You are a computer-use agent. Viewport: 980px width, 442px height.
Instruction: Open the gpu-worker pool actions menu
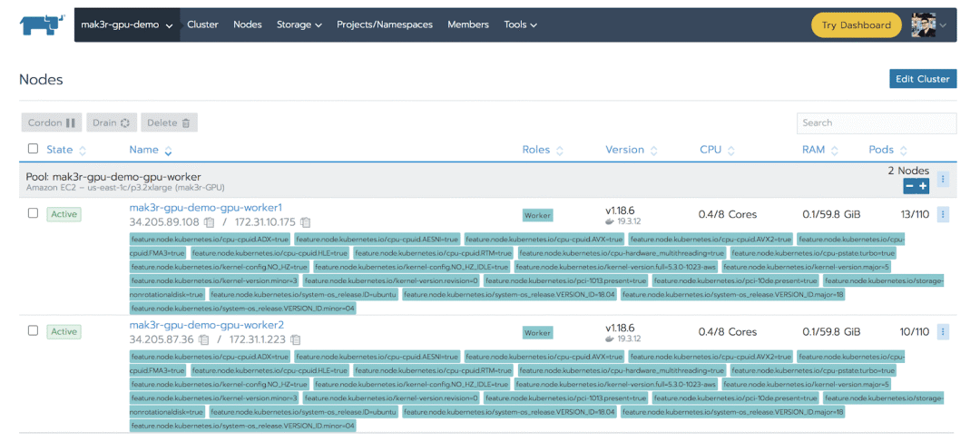click(x=943, y=180)
